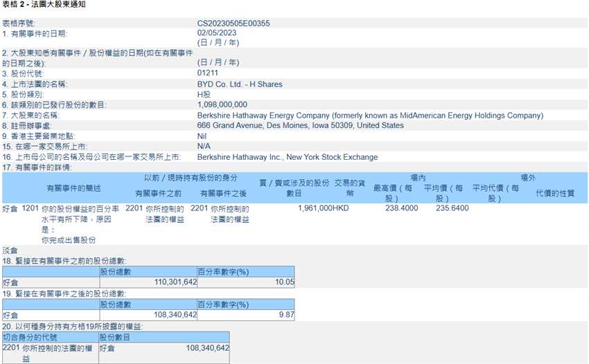
Task: Select shares total 108,340,642 in section 19
Action: coord(175,314)
